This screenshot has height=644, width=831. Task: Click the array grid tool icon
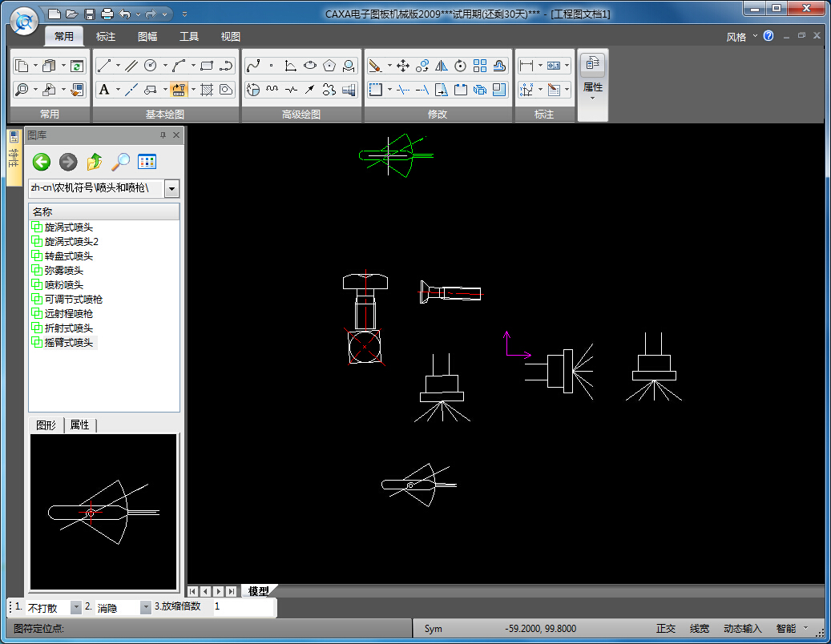pos(480,66)
